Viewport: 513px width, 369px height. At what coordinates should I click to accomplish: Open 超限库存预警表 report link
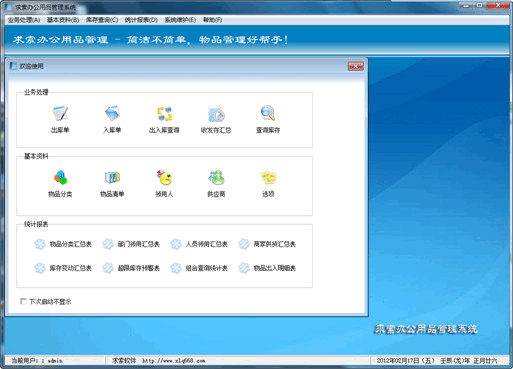coord(139,268)
